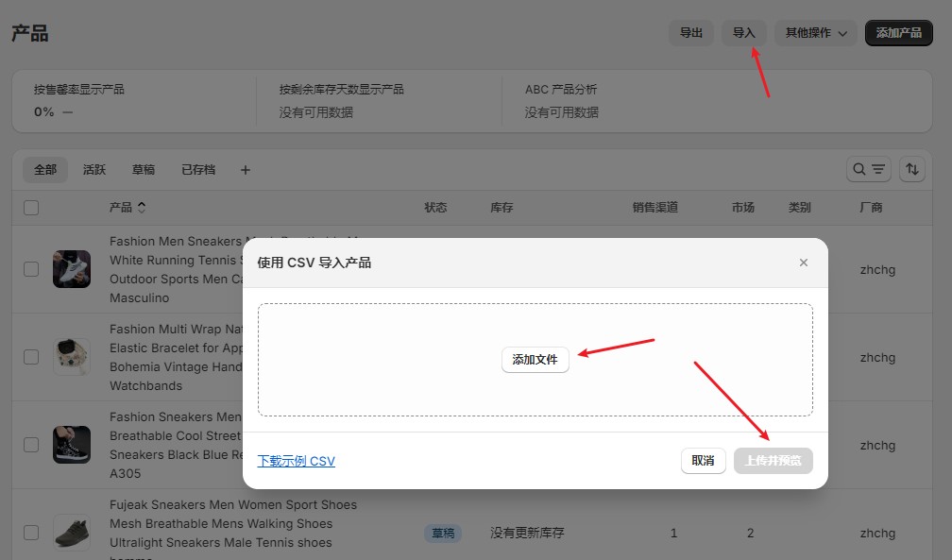This screenshot has height=560, width=952.
Task: Click the 上传并预览 button
Action: (773, 461)
